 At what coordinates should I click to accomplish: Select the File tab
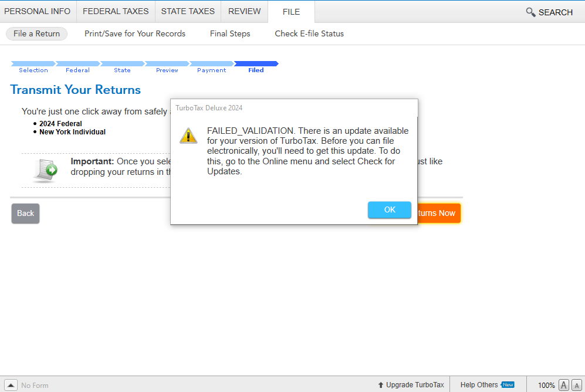(x=291, y=12)
